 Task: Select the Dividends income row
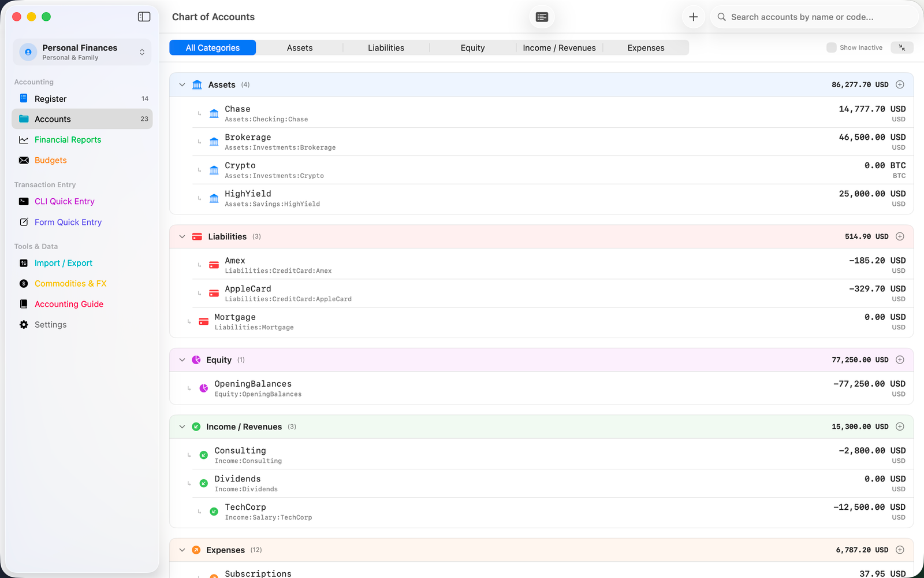pos(541,483)
